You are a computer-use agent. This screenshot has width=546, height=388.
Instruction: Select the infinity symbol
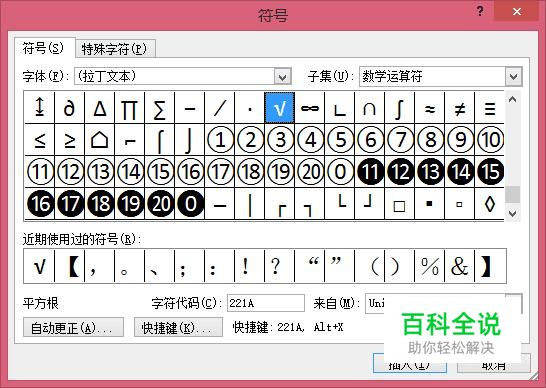pyautogui.click(x=310, y=108)
